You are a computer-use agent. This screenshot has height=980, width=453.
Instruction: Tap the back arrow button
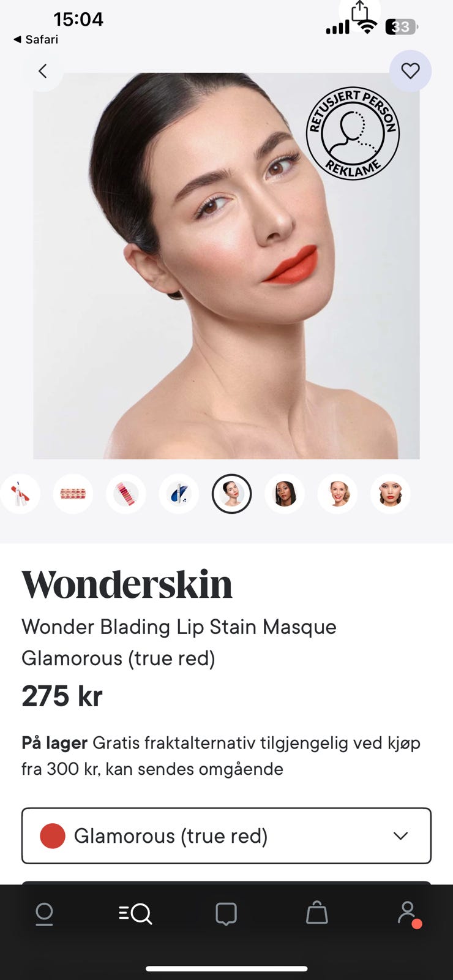pos(42,71)
